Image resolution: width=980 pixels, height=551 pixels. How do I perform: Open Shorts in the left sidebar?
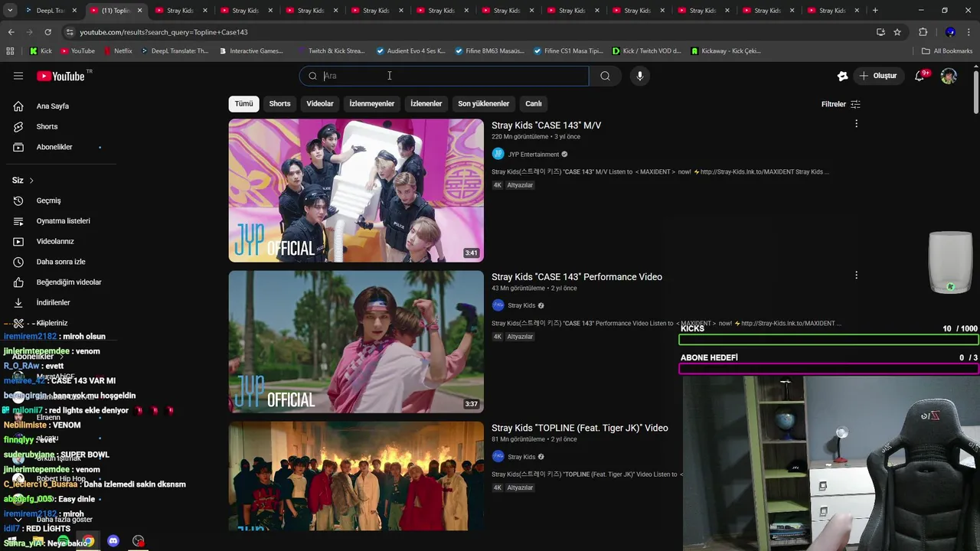tap(47, 126)
